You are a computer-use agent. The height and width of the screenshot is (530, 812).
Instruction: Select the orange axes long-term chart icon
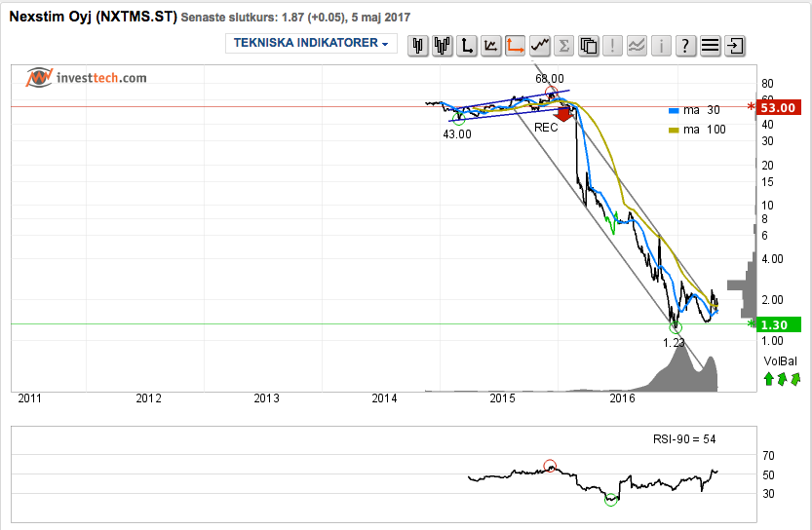[x=516, y=46]
